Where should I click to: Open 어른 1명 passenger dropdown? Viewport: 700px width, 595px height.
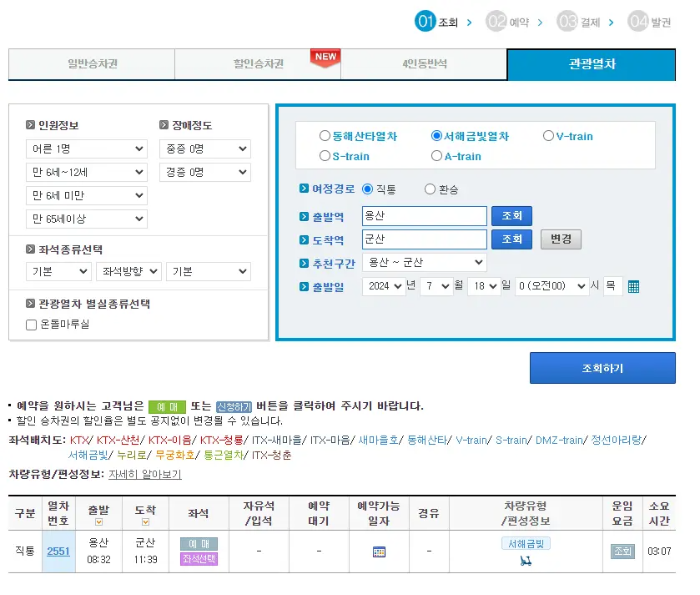(87, 149)
